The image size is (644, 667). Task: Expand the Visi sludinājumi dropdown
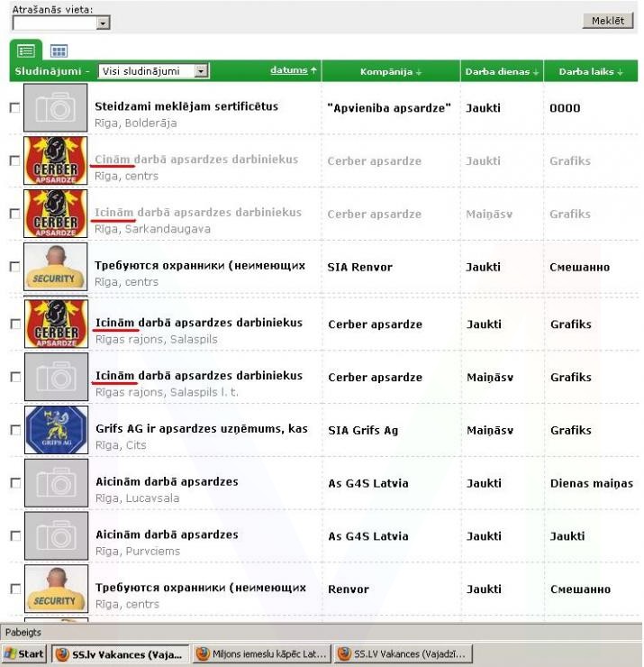(x=201, y=71)
